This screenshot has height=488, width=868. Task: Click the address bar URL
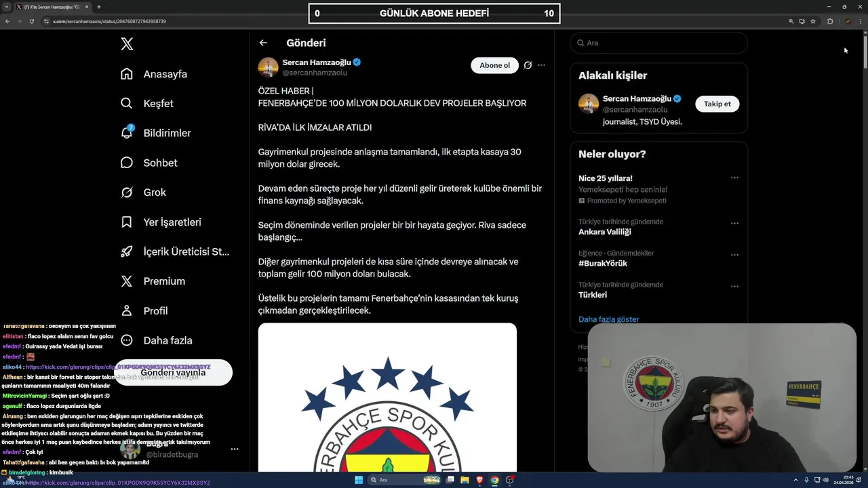(109, 21)
